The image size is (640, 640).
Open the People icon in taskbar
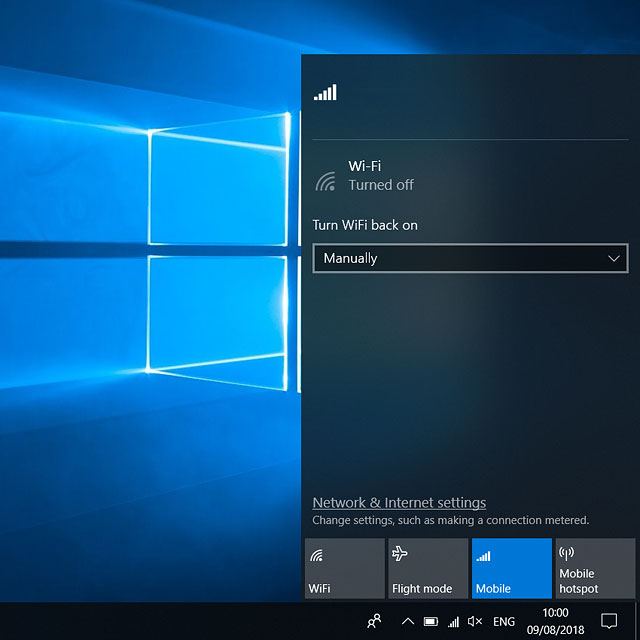tap(374, 621)
